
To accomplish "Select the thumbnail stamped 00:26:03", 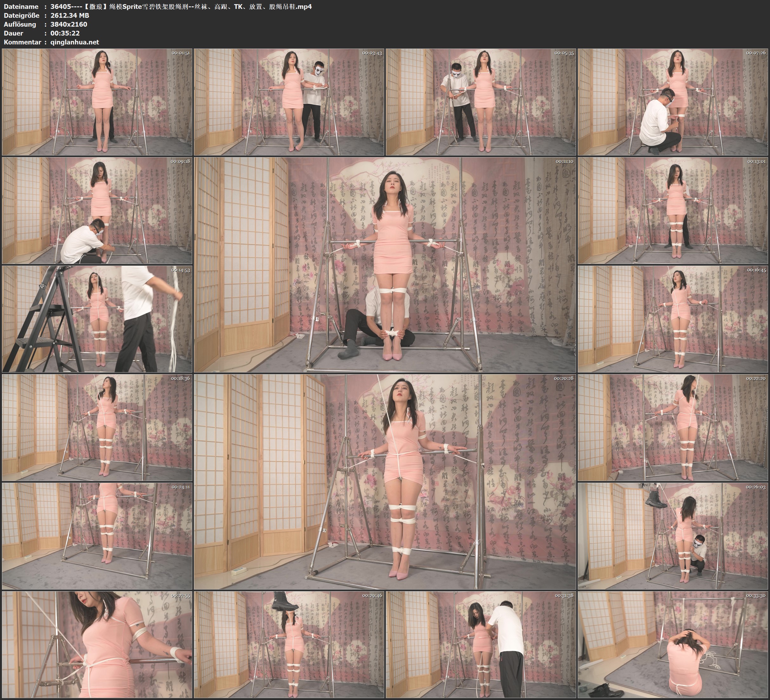I will coord(673,536).
